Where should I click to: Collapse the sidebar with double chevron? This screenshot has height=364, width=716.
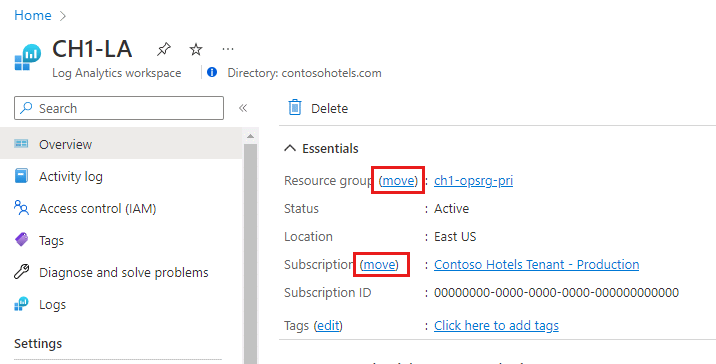243,108
